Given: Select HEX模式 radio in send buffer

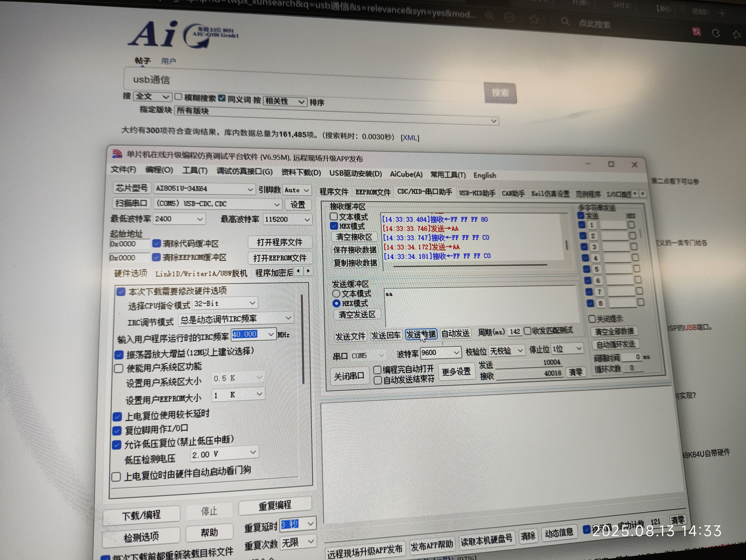Looking at the screenshot, I should tap(336, 303).
